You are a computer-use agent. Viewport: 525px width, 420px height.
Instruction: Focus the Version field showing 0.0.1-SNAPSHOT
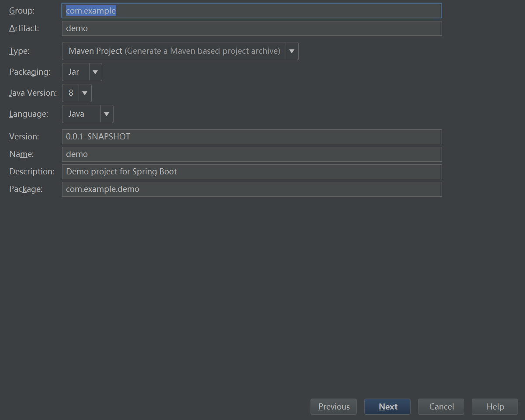point(252,137)
